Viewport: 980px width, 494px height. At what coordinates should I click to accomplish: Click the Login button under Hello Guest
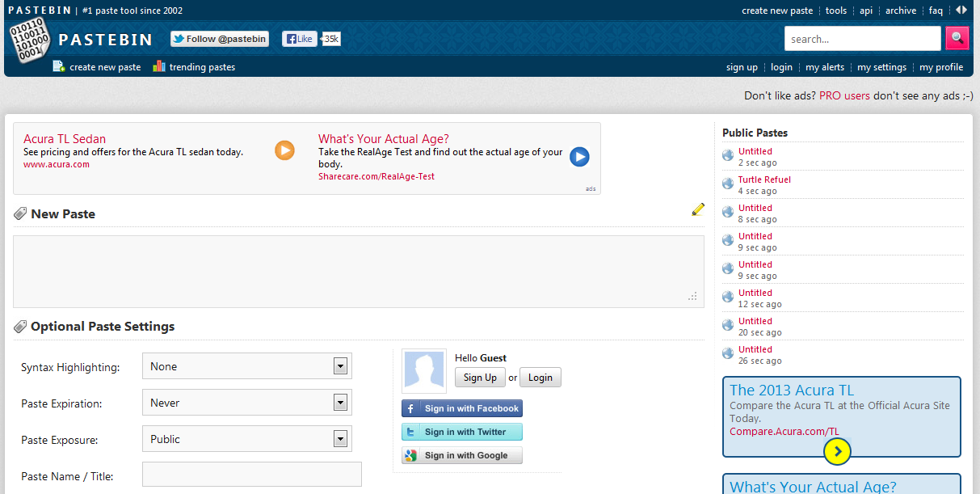click(x=540, y=378)
